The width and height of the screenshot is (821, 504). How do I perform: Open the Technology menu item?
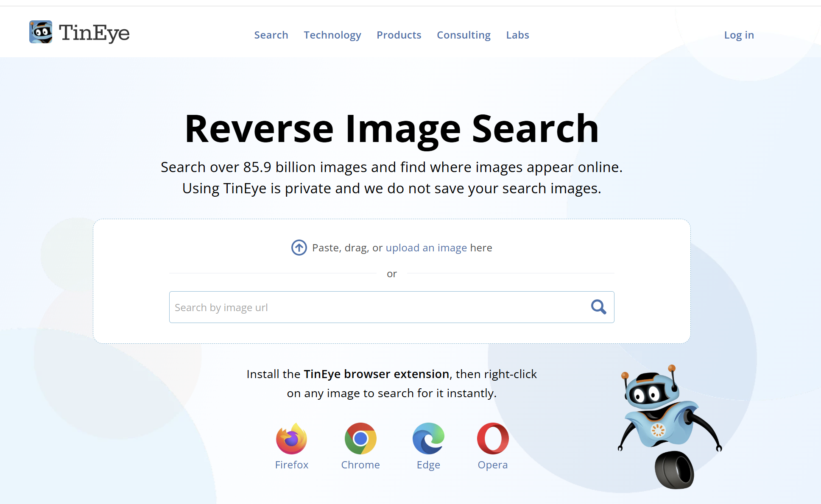(332, 35)
